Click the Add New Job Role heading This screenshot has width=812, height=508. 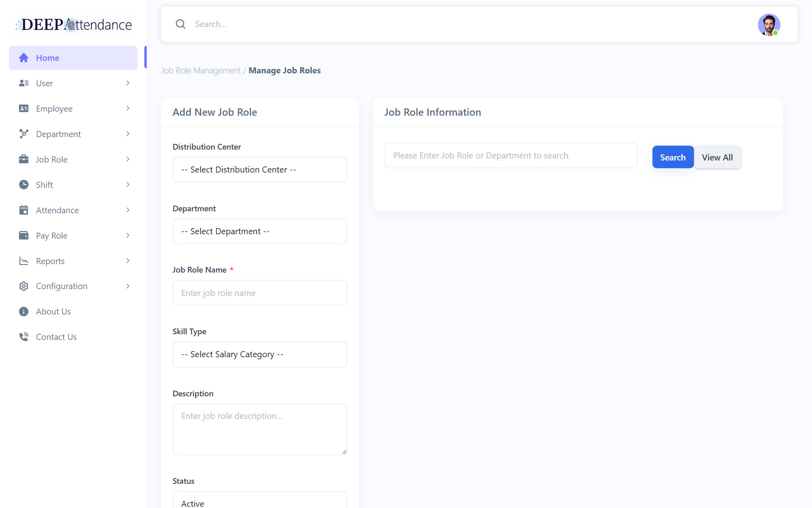215,112
